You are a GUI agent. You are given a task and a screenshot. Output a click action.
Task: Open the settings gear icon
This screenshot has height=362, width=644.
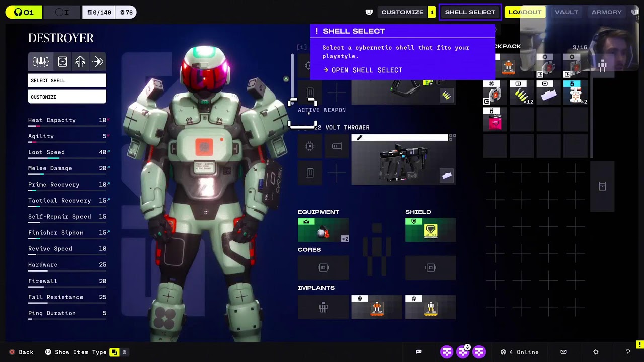click(595, 352)
